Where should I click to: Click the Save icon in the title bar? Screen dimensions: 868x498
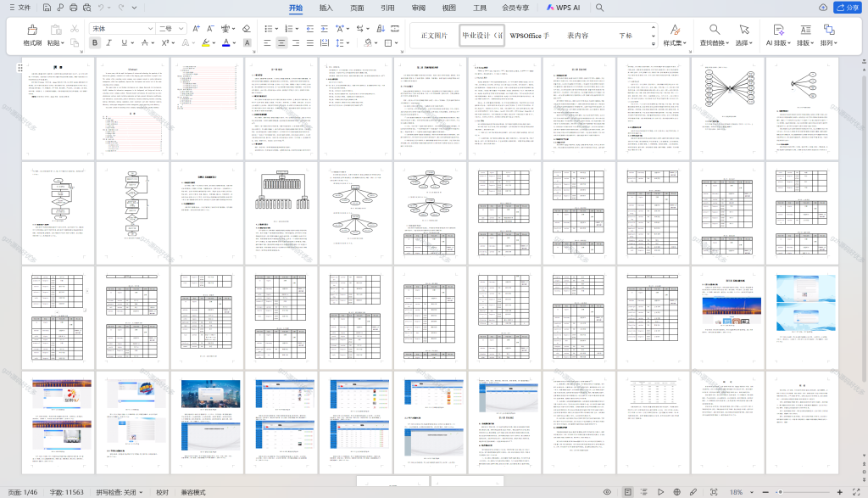click(x=47, y=8)
